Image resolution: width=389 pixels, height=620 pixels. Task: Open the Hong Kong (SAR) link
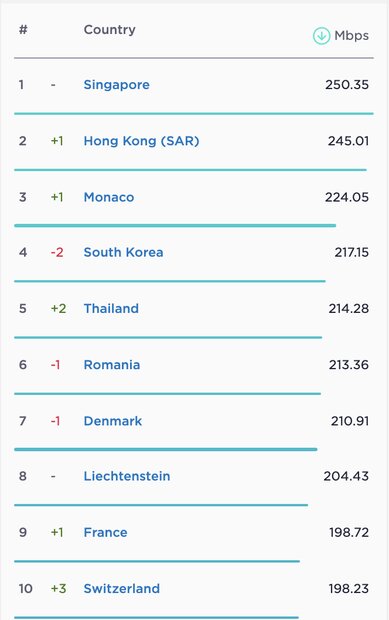click(141, 141)
